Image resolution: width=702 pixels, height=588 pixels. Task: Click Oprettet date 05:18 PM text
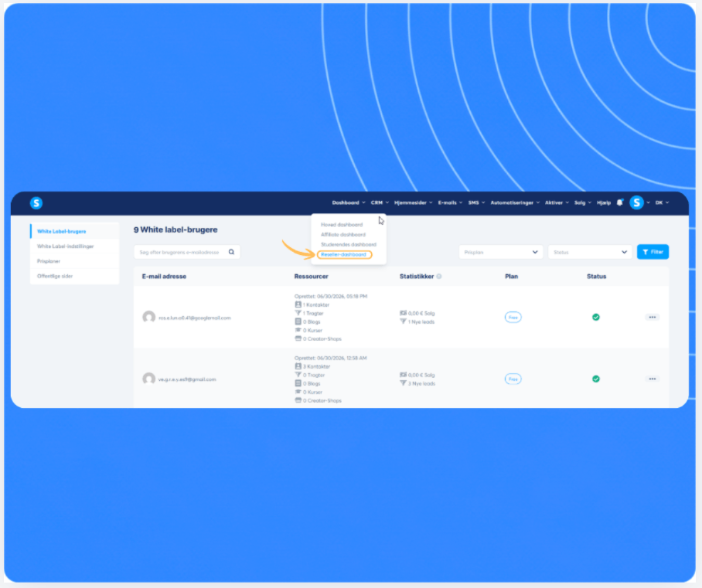331,296
